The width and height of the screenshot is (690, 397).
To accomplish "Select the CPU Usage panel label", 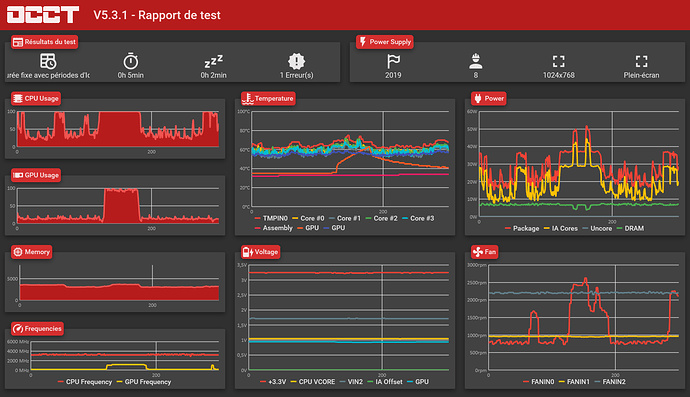I will point(41,99).
